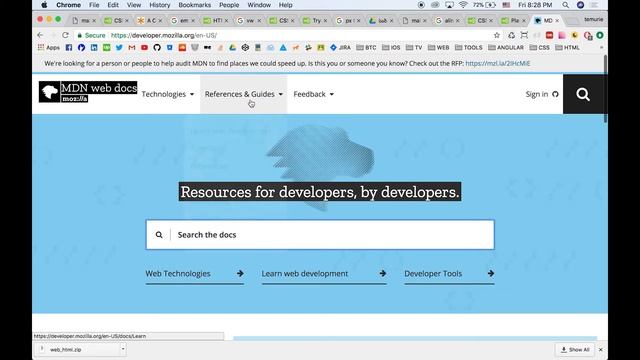This screenshot has height=360, width=640.
Task: Go back with the browser back arrow
Action: (40, 36)
